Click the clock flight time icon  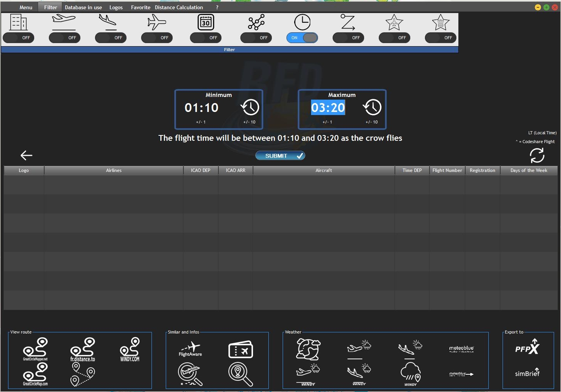point(302,22)
